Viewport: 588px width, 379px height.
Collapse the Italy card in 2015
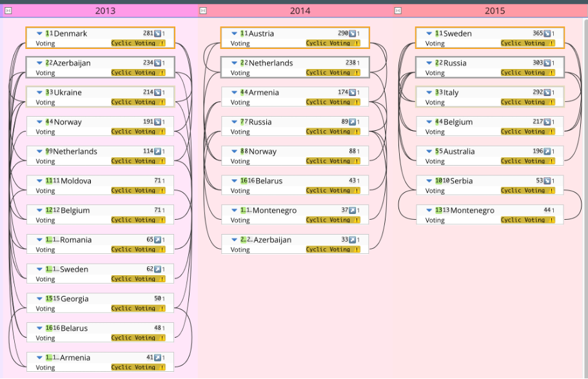(429, 92)
